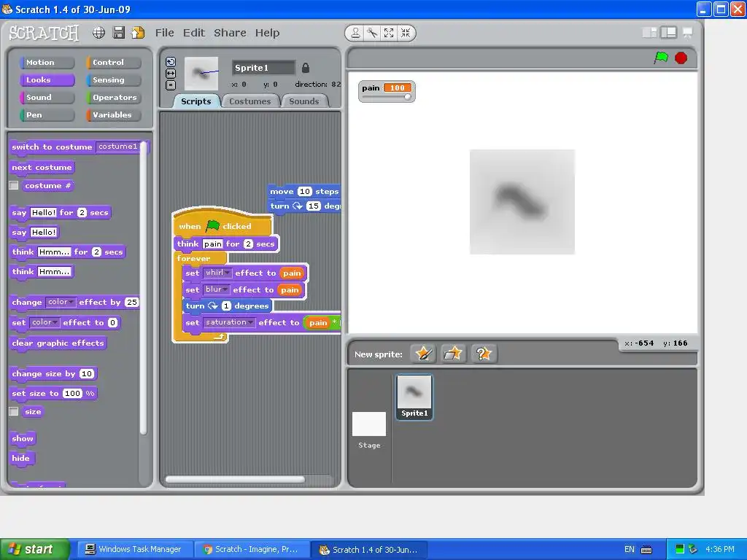747x560 pixels.
Task: Set rotation style to left-right flip
Action: [171, 74]
